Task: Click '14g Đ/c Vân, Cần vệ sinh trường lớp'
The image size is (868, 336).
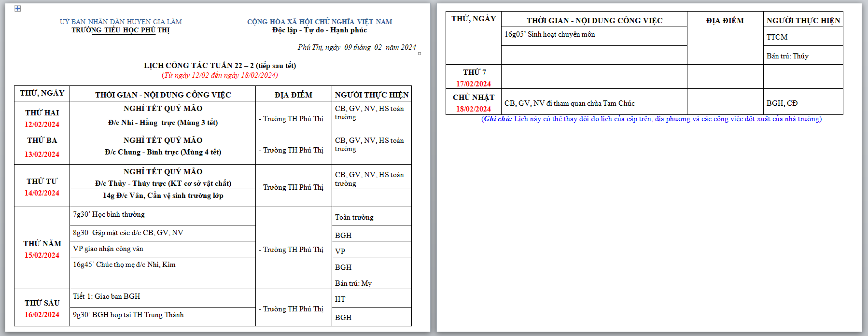Action: click(x=163, y=196)
